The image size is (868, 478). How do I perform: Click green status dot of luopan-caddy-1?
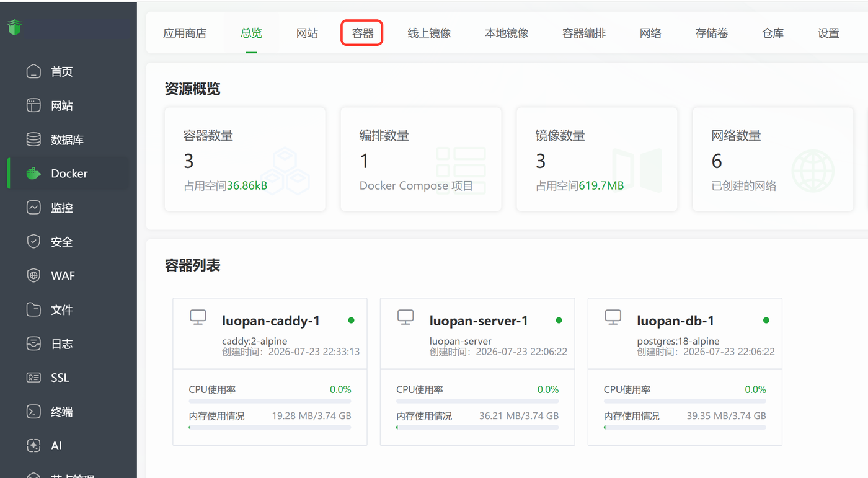click(351, 321)
